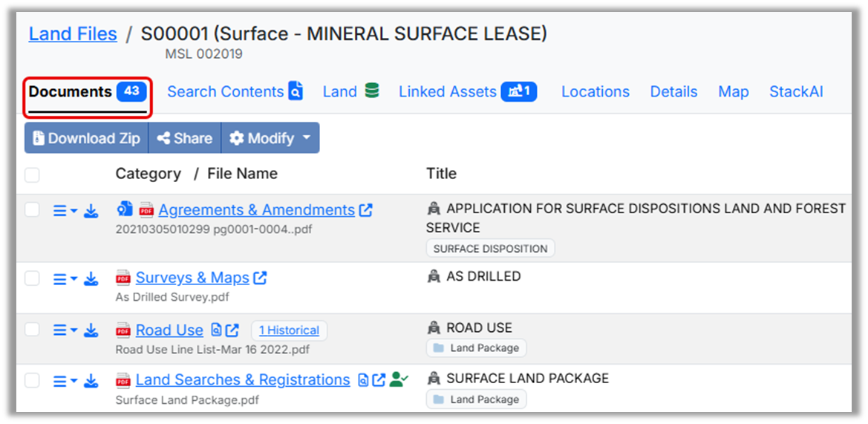Open the StackAI tab
Screen dimensions: 868x424
point(796,92)
